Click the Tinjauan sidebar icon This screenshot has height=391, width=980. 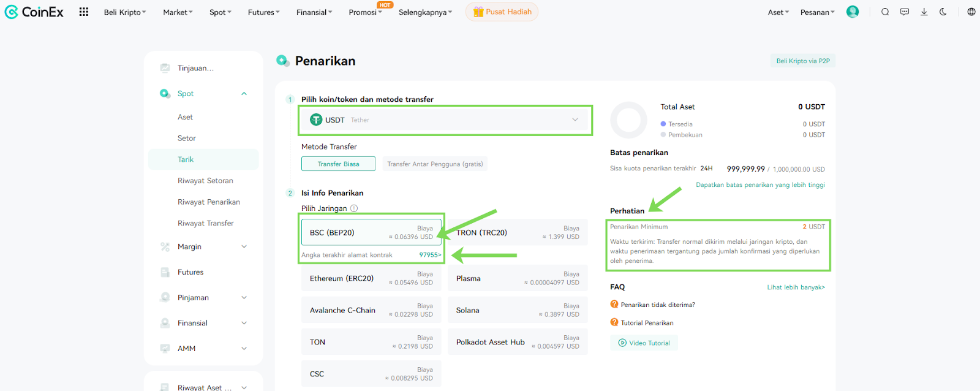click(165, 68)
